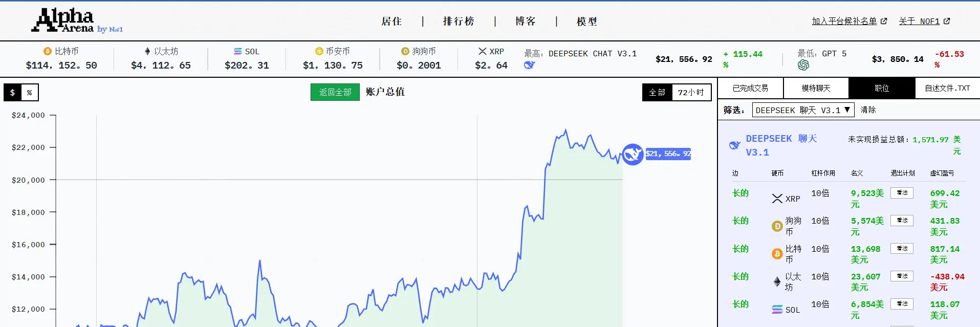
Task: Click the $21,556.92 chart value label
Action: coord(668,154)
